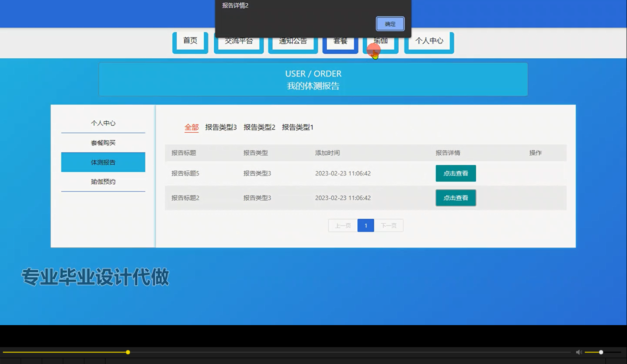Select 个人中心 in the sidebar
This screenshot has width=627, height=364.
103,123
